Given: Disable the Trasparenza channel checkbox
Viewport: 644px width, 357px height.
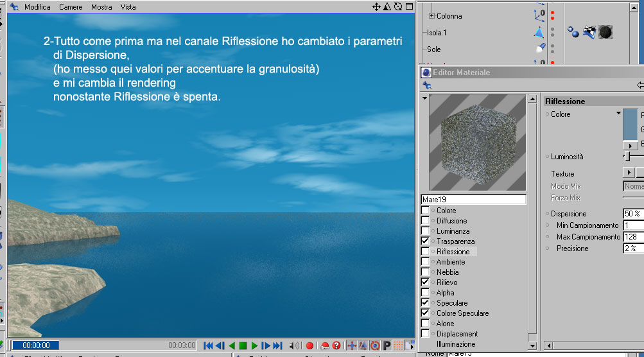Looking at the screenshot, I should pos(425,241).
